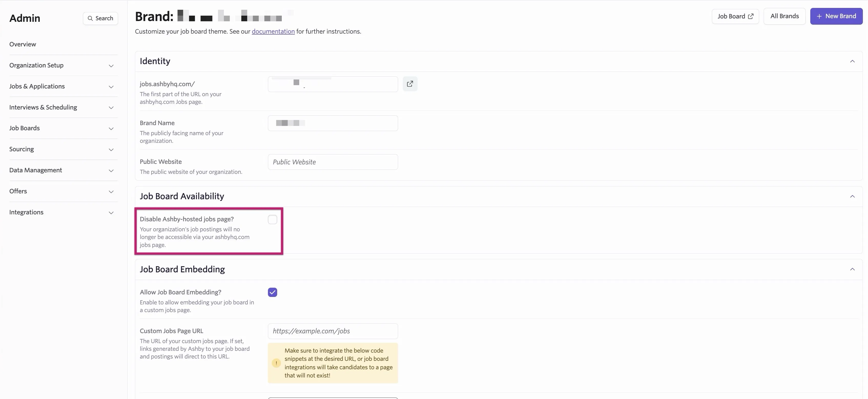The height and width of the screenshot is (399, 868).
Task: Click 'Job Board Embedding' heading text
Action: point(182,269)
